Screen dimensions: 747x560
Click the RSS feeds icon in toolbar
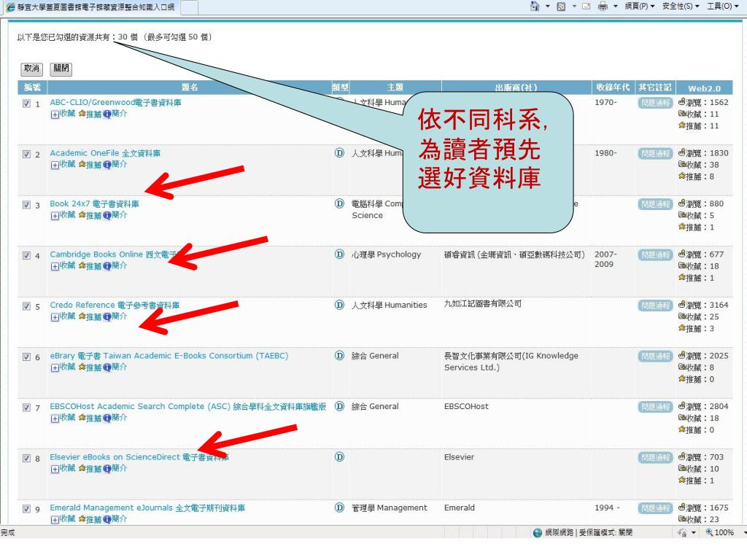(561, 6)
